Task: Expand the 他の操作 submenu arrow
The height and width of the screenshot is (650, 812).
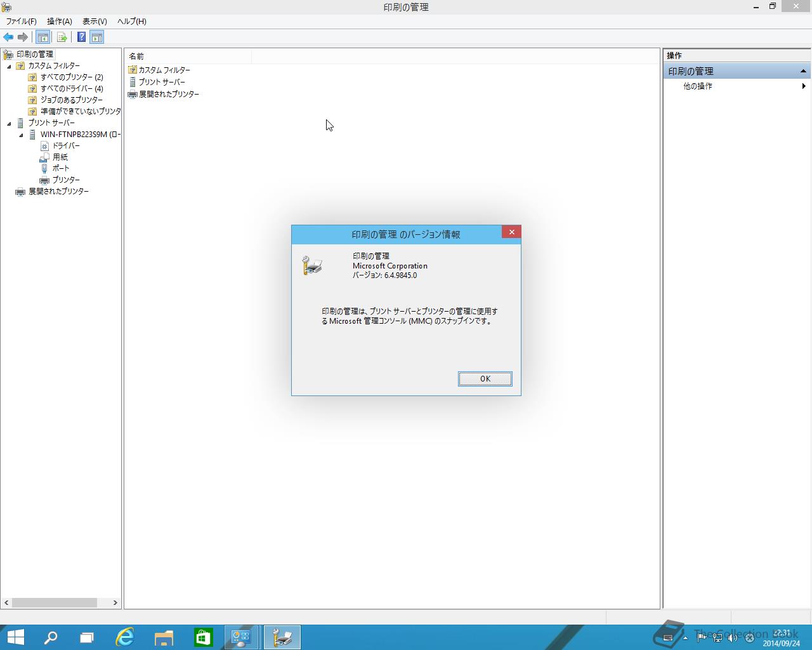Action: click(804, 86)
